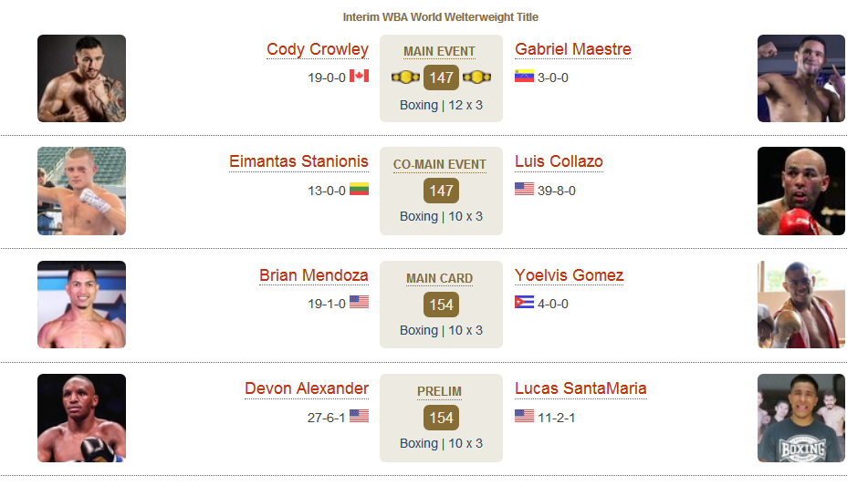Click the Devon Alexander name link

[x=306, y=388]
